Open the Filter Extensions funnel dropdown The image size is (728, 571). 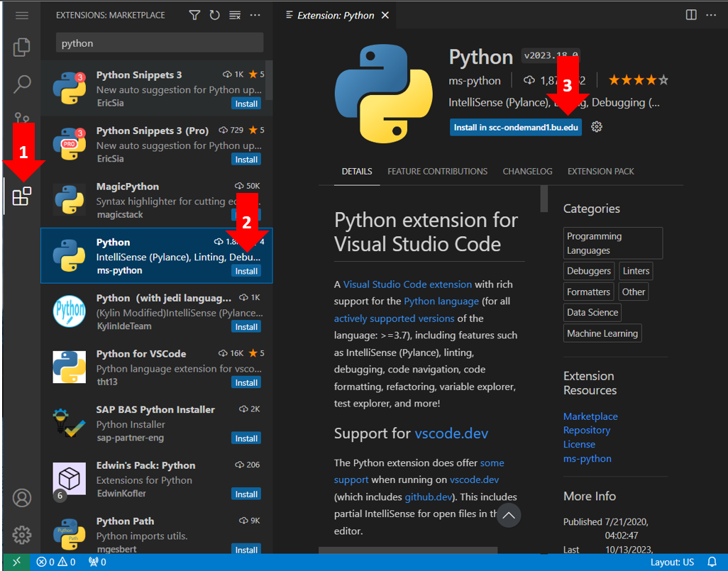click(x=194, y=14)
